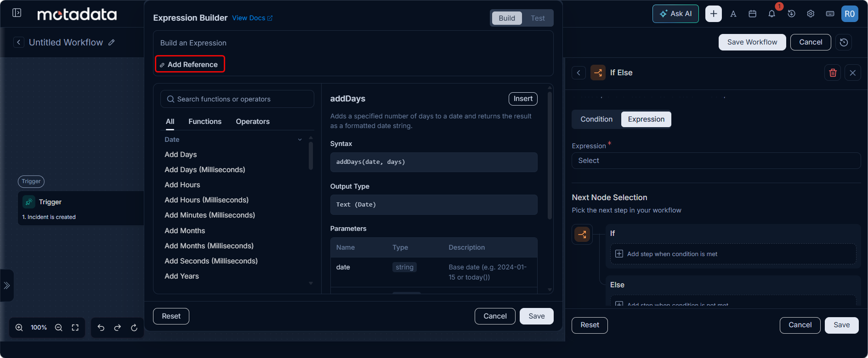Redo the last canvas action
Image resolution: width=868 pixels, height=358 pixels.
pyautogui.click(x=118, y=328)
